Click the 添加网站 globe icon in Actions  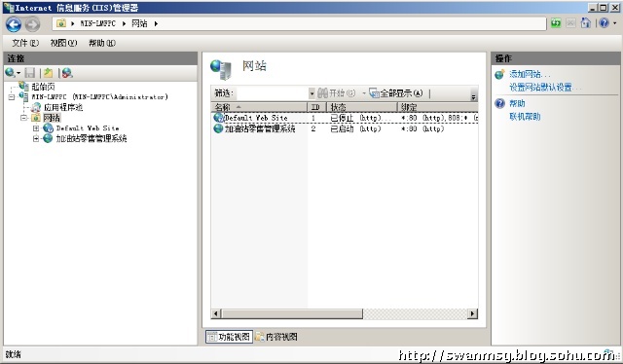pos(499,74)
